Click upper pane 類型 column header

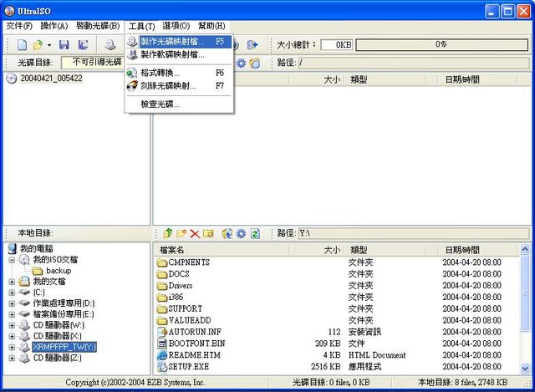click(x=385, y=80)
